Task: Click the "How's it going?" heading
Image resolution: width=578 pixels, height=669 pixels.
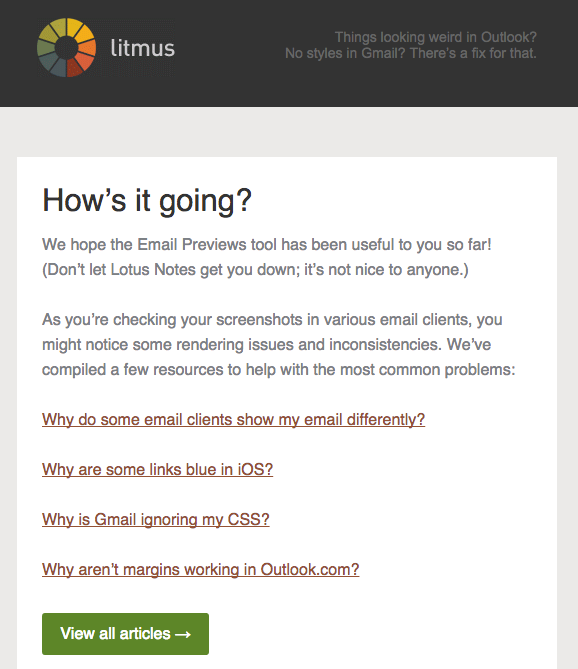Action: 147,201
